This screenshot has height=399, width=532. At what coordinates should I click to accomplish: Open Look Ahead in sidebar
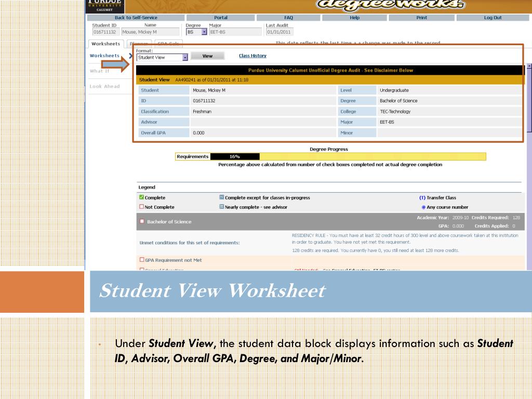(x=104, y=87)
